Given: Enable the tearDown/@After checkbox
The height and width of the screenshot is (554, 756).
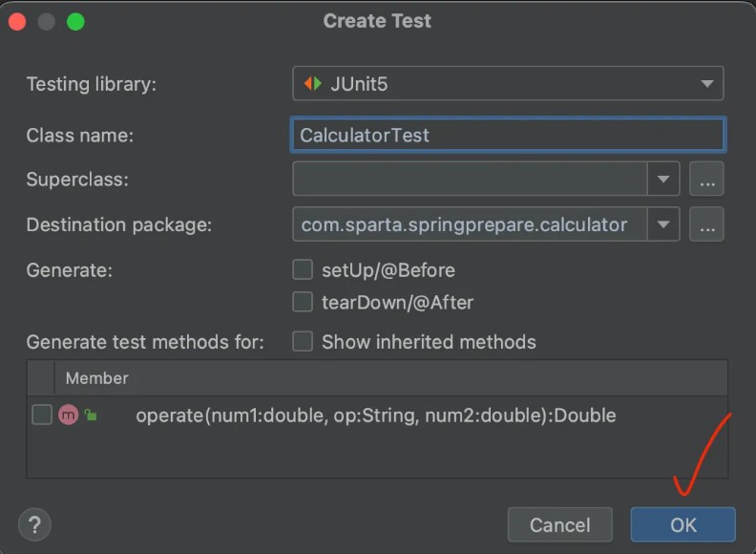Looking at the screenshot, I should pos(303,303).
